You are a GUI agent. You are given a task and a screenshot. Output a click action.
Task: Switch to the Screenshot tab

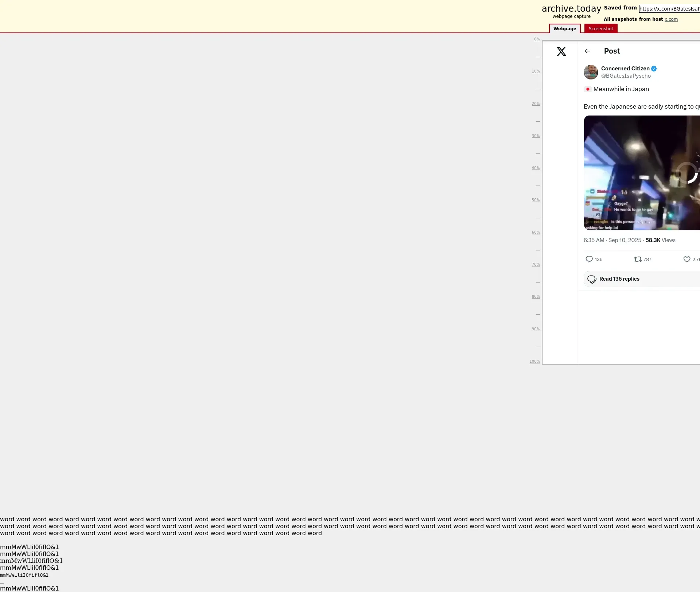(600, 29)
